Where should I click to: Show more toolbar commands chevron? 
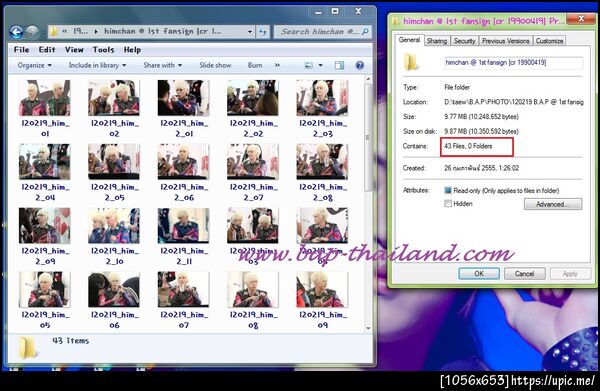click(277, 65)
